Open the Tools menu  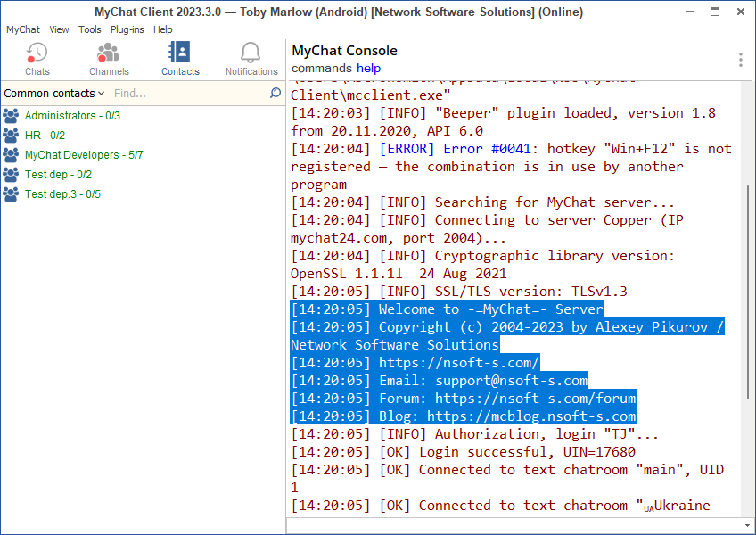point(89,29)
